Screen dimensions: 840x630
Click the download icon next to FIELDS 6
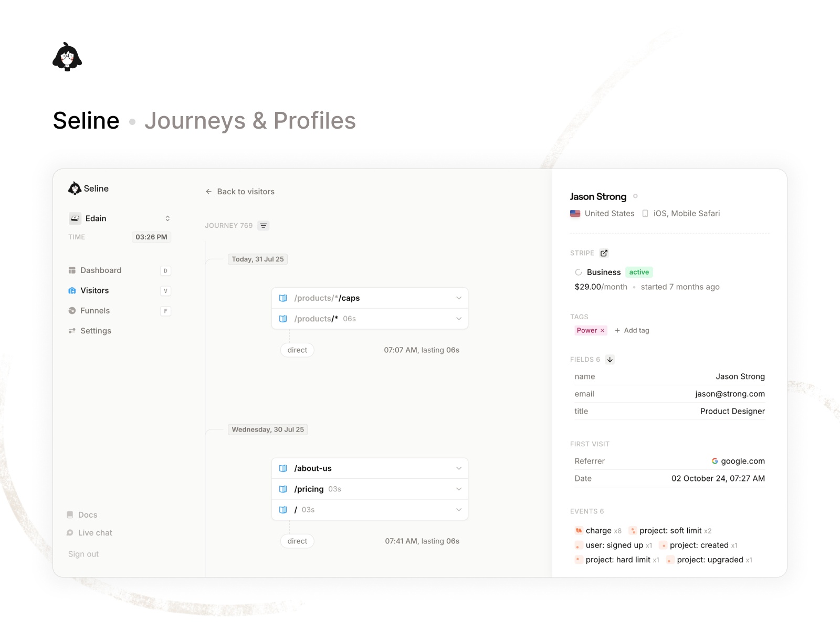[610, 360]
